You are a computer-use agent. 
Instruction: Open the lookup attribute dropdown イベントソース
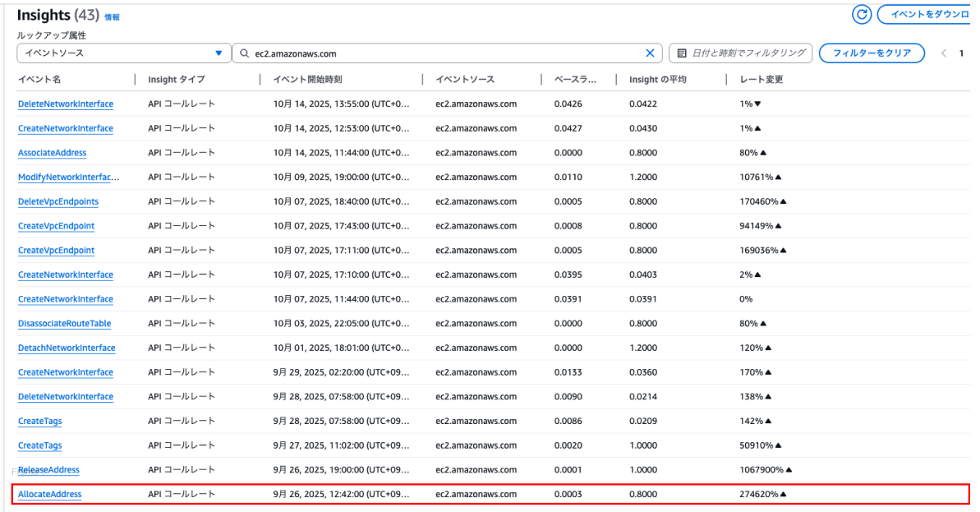tap(123, 53)
